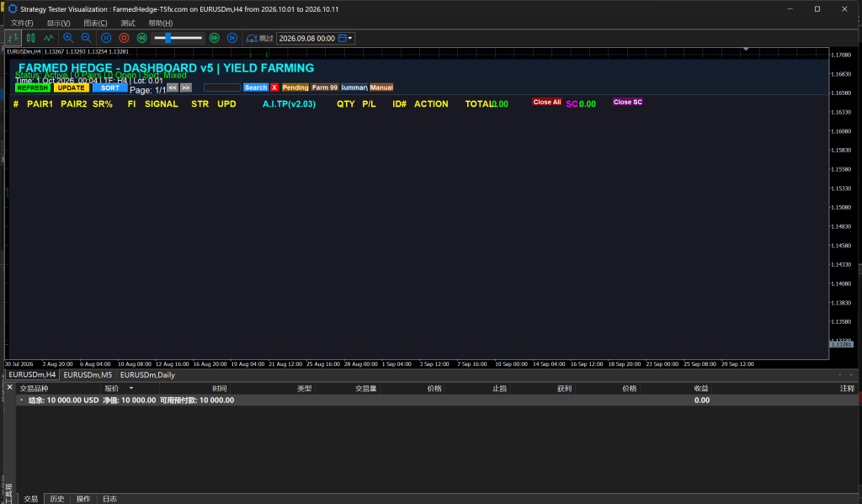Click the Manual button
The height and width of the screenshot is (504, 862).
pyautogui.click(x=381, y=88)
